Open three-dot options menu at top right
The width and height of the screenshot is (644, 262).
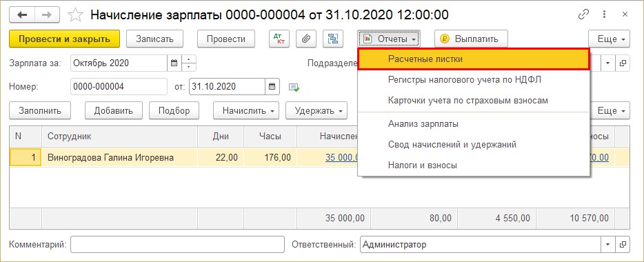[604, 14]
